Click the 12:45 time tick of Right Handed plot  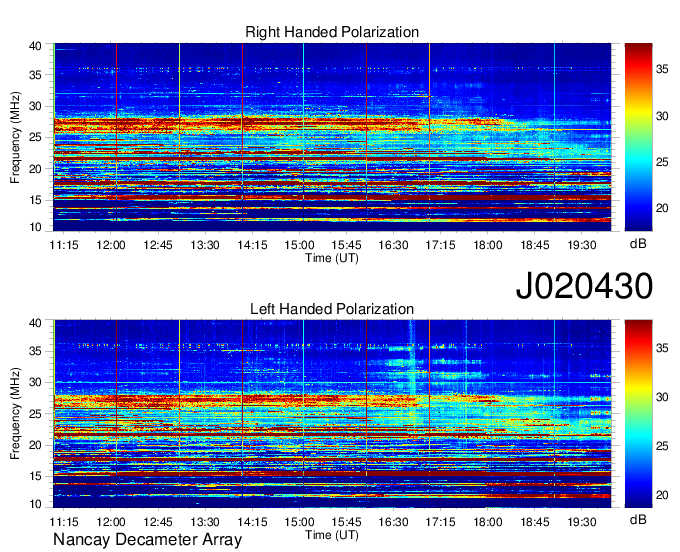coord(158,245)
